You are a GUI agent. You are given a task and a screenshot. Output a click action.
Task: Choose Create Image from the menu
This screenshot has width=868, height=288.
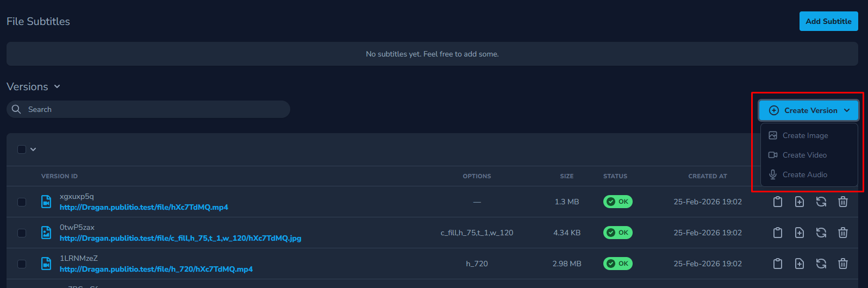(x=805, y=135)
